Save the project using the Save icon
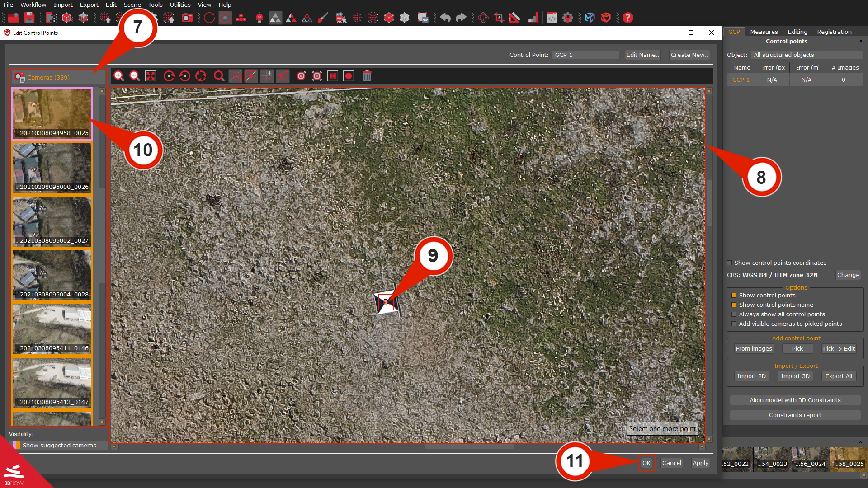868x488 pixels. pos(28,18)
